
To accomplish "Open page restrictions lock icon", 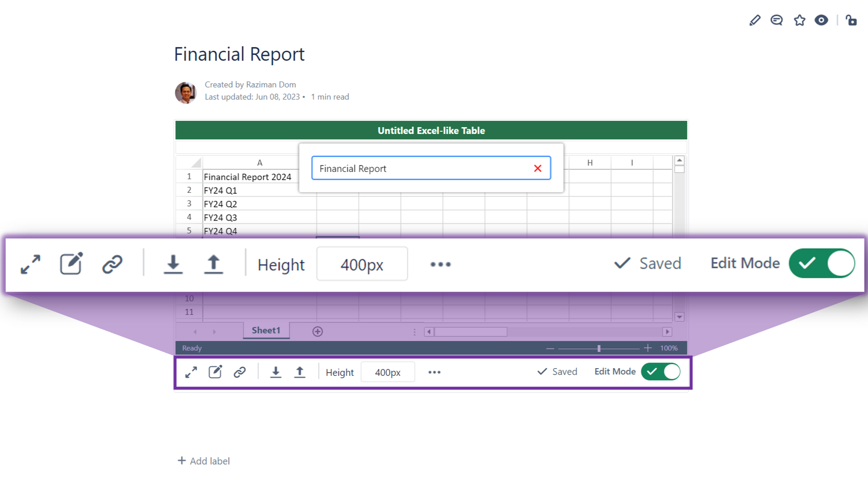I will 851,20.
